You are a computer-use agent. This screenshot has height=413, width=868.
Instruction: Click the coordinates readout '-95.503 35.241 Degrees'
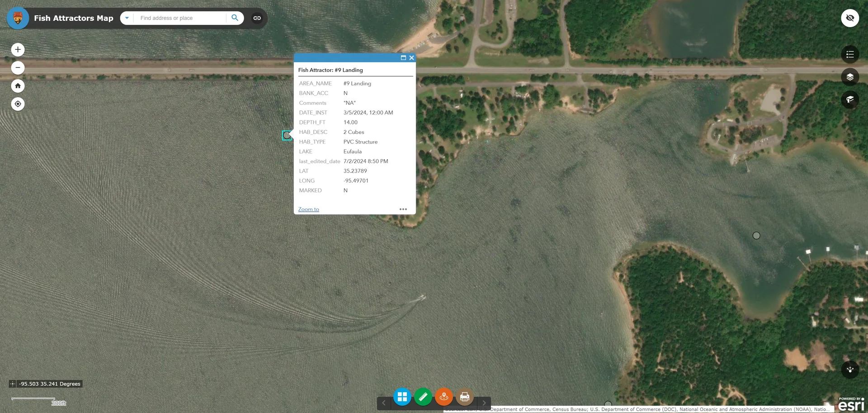point(50,384)
